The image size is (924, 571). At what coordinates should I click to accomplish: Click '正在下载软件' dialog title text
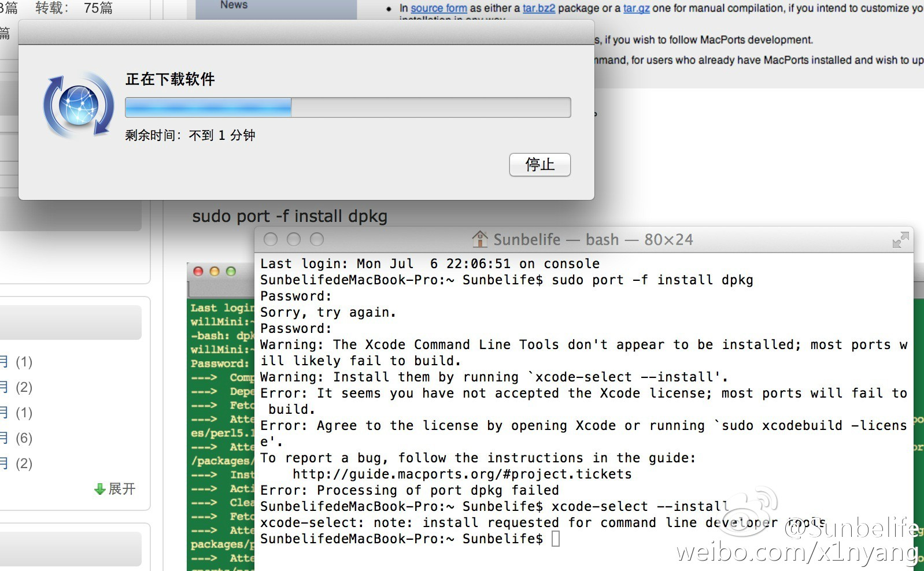coord(170,79)
